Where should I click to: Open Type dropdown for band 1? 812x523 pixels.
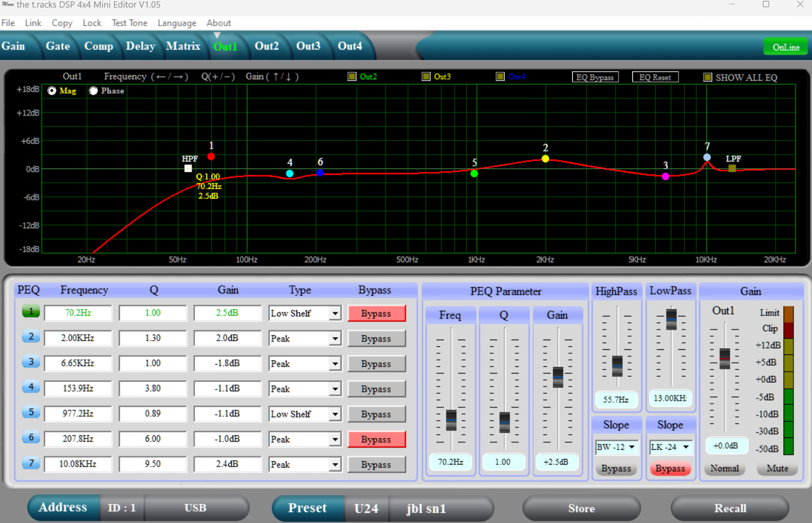[335, 313]
